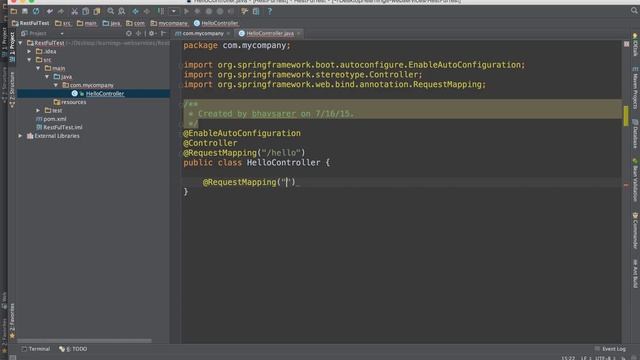
Task: Open the Event Log button
Action: point(611,349)
